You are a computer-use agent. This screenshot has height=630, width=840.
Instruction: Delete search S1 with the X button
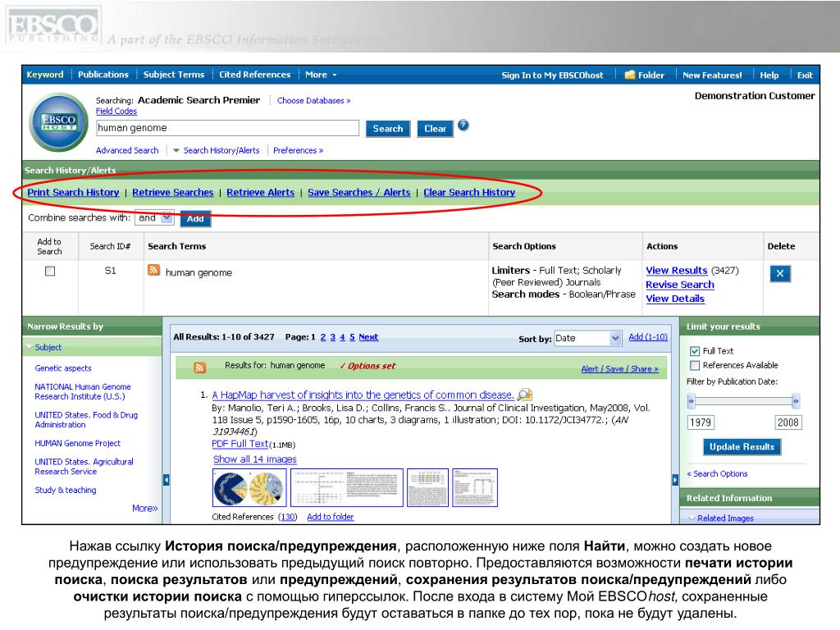[x=780, y=274]
